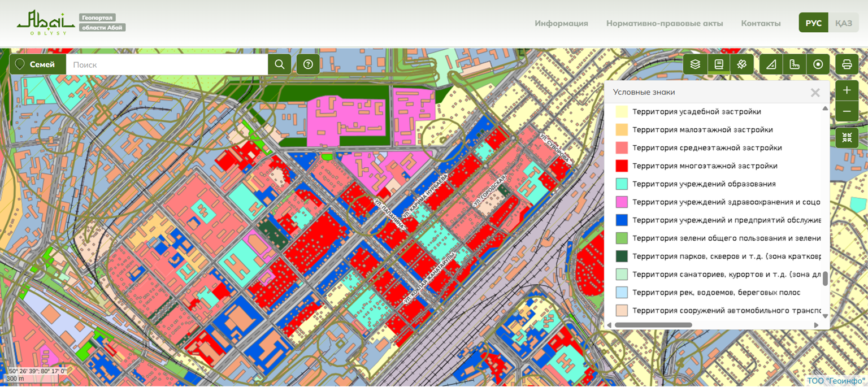This screenshot has width=868, height=387.
Task: Open the Информация menu item
Action: [561, 23]
